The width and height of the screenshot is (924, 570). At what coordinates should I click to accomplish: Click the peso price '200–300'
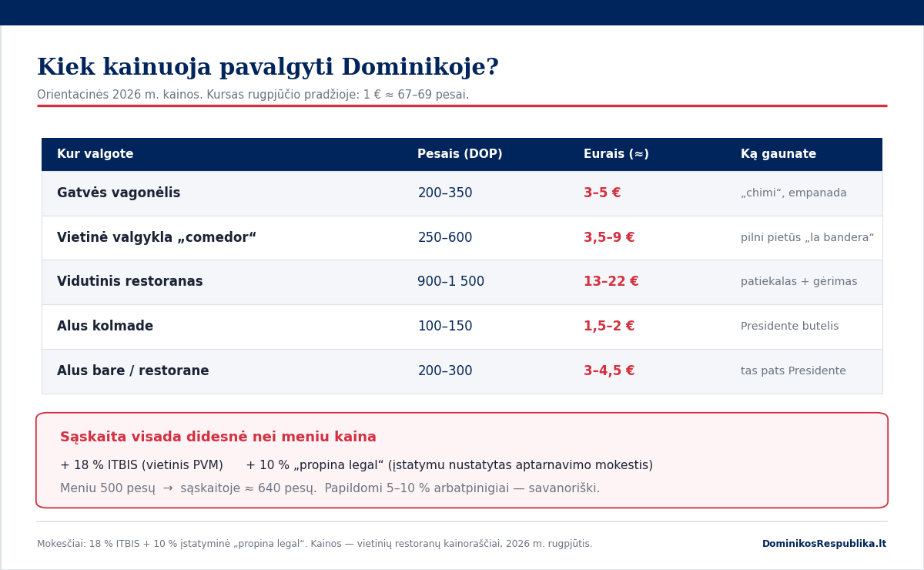pyautogui.click(x=445, y=371)
